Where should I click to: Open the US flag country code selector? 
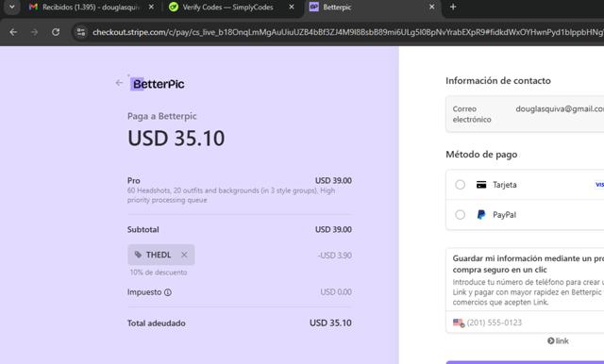coord(459,323)
